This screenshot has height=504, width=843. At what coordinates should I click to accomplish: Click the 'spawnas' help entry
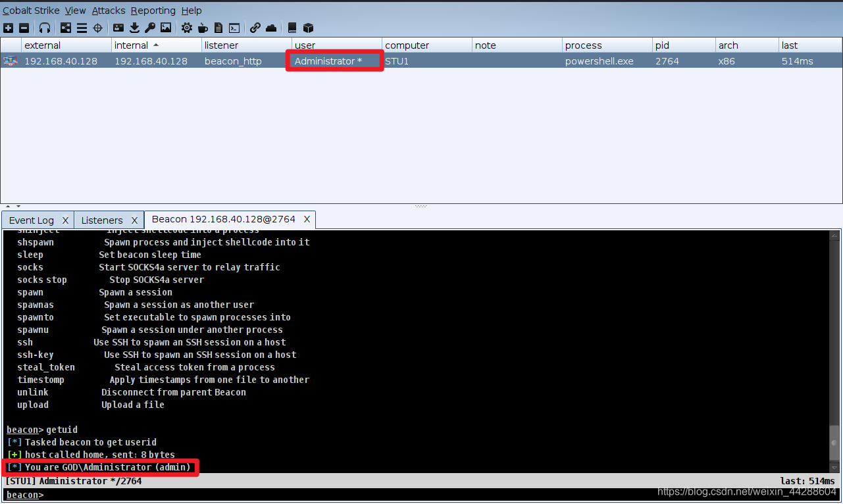[36, 305]
